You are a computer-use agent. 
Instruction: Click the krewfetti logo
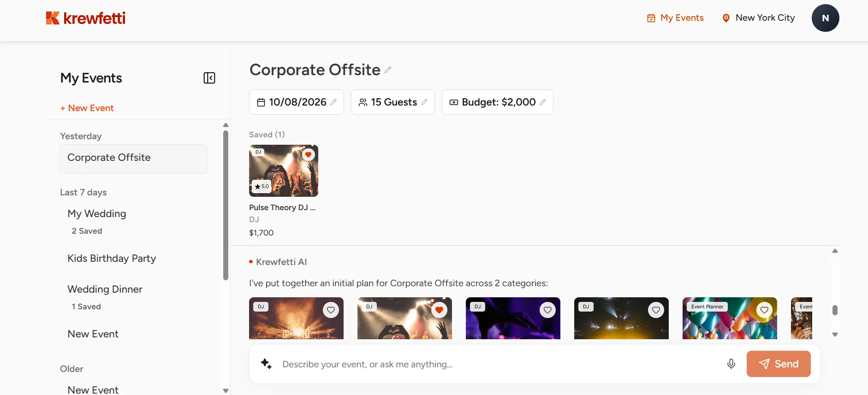tap(86, 18)
